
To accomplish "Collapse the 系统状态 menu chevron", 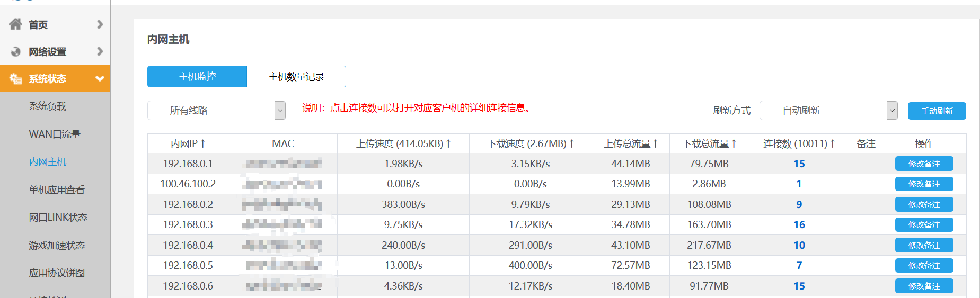I will [x=99, y=79].
